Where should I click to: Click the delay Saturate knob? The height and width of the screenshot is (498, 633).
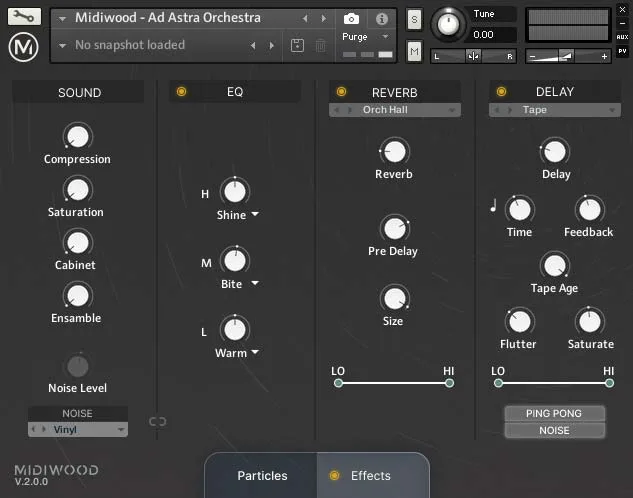coord(590,322)
